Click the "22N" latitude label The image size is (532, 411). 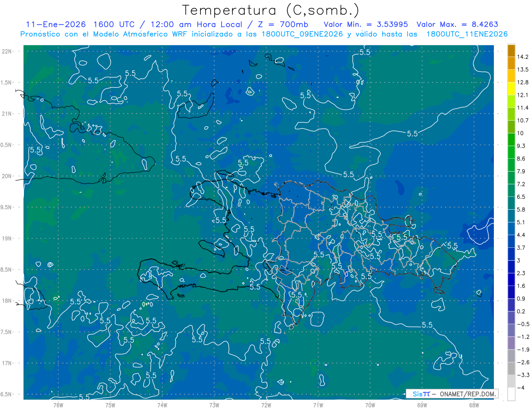(7, 51)
